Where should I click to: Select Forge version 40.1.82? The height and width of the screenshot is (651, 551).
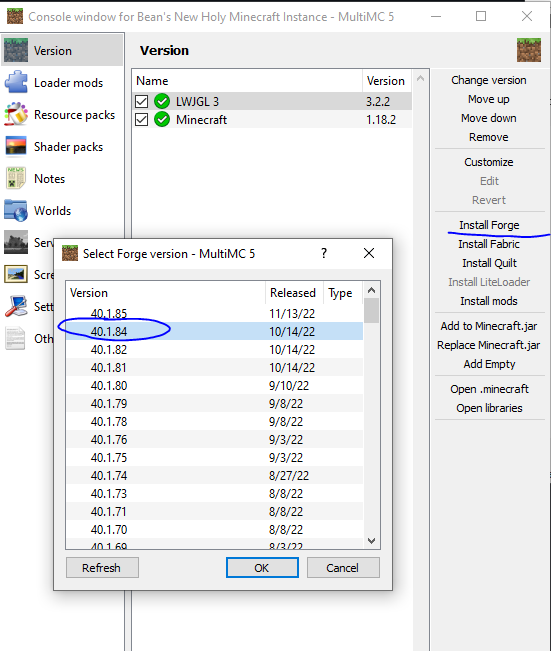coord(215,350)
